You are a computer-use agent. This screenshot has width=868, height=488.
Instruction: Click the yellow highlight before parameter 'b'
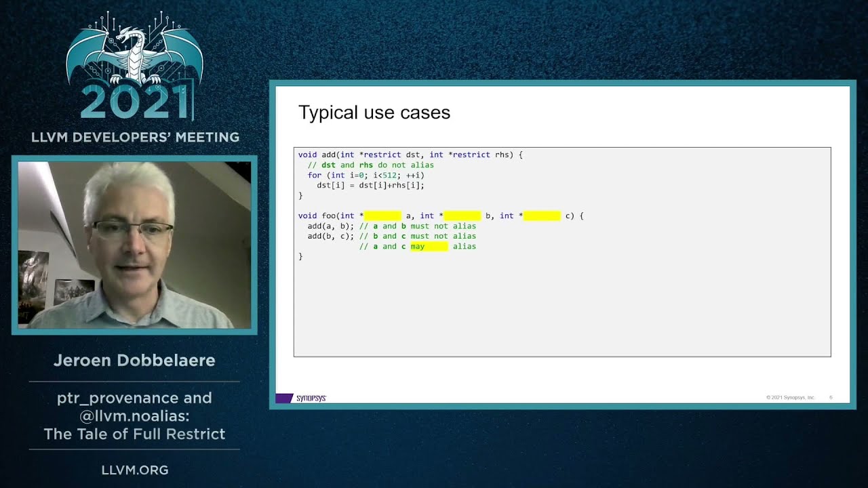tap(462, 216)
